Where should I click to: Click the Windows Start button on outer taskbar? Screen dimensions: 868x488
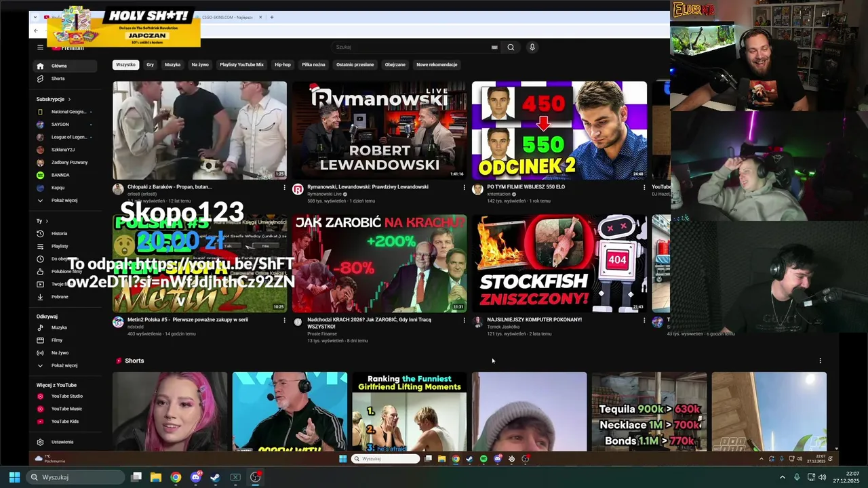point(14,477)
